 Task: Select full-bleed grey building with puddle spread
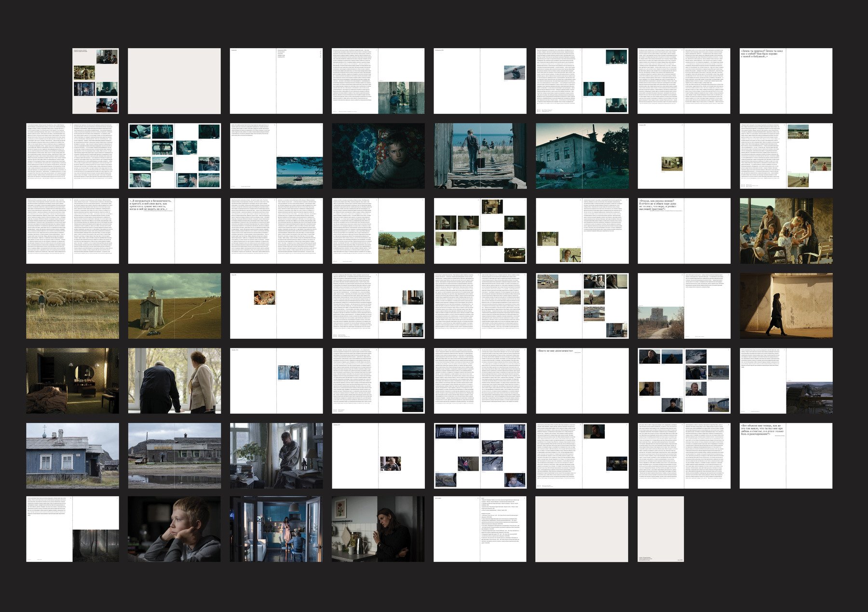(x=175, y=456)
